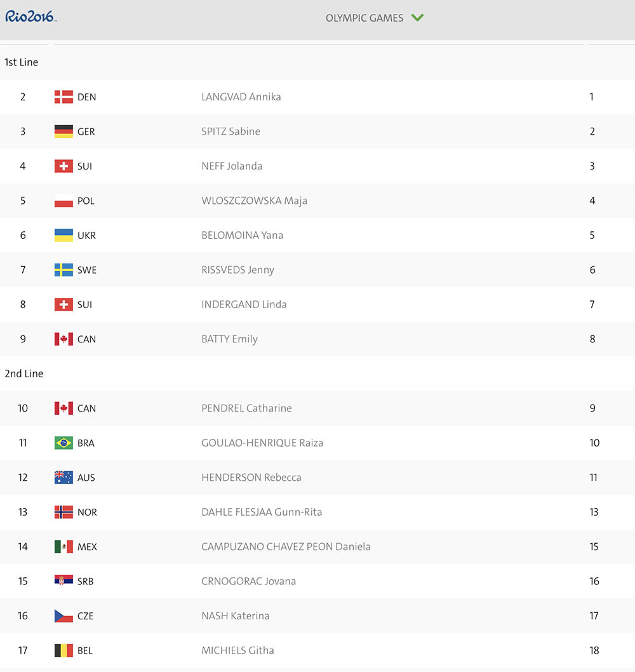Expand the Olympic Games dropdown chevron

417,18
